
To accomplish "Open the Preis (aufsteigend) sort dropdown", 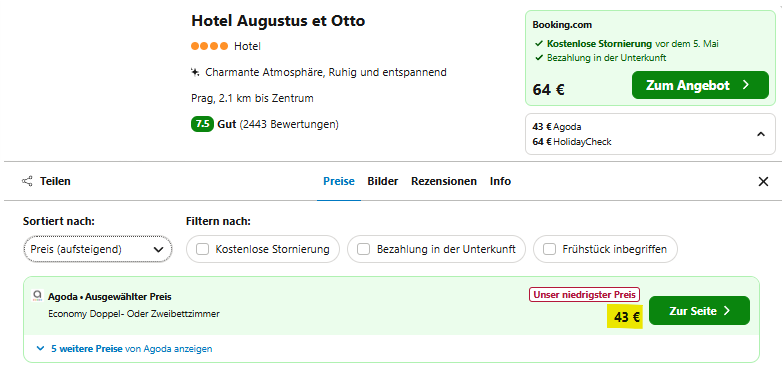I will [x=98, y=249].
